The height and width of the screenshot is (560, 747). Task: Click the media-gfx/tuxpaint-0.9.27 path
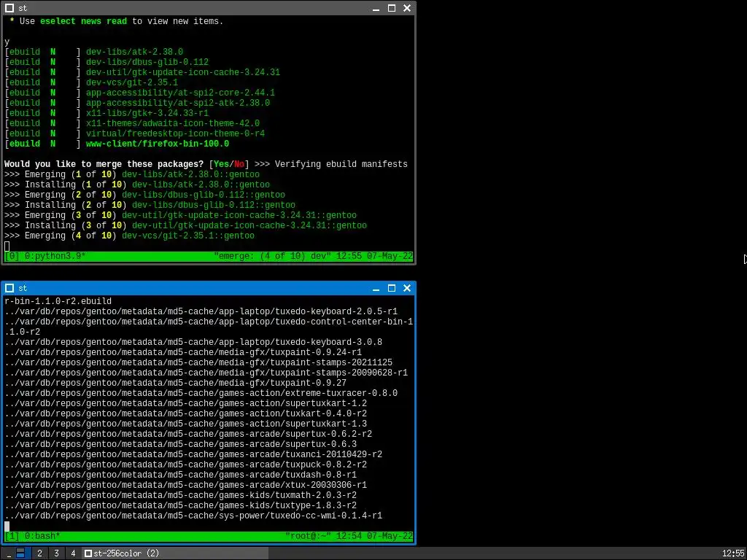(x=175, y=384)
